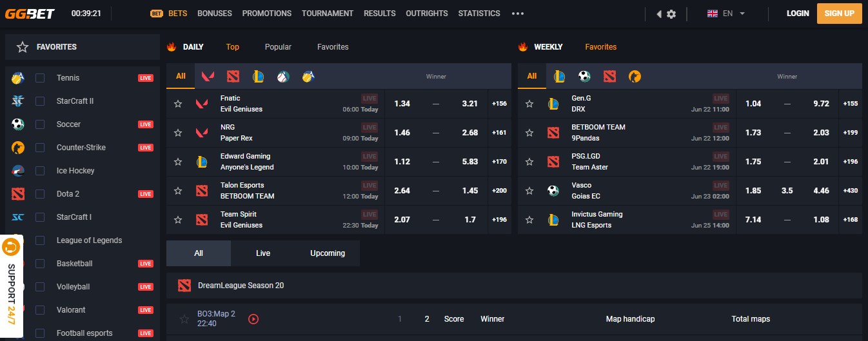This screenshot has width=868, height=341.
Task: Click the SIGN UP button
Action: pyautogui.click(x=840, y=14)
